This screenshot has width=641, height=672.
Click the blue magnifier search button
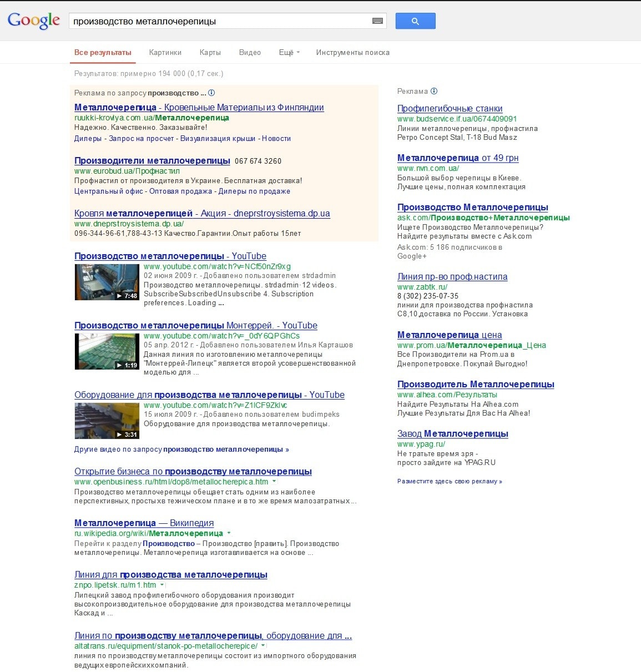[415, 21]
